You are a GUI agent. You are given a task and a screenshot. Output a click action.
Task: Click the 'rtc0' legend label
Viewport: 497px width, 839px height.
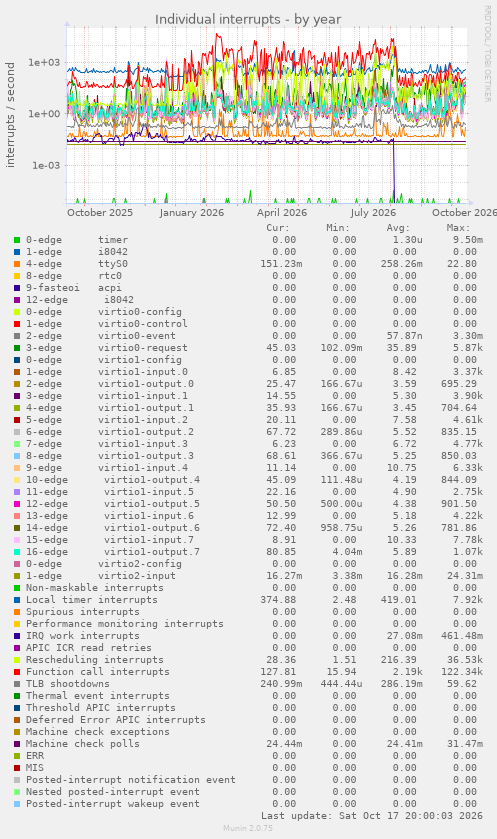pos(110,276)
